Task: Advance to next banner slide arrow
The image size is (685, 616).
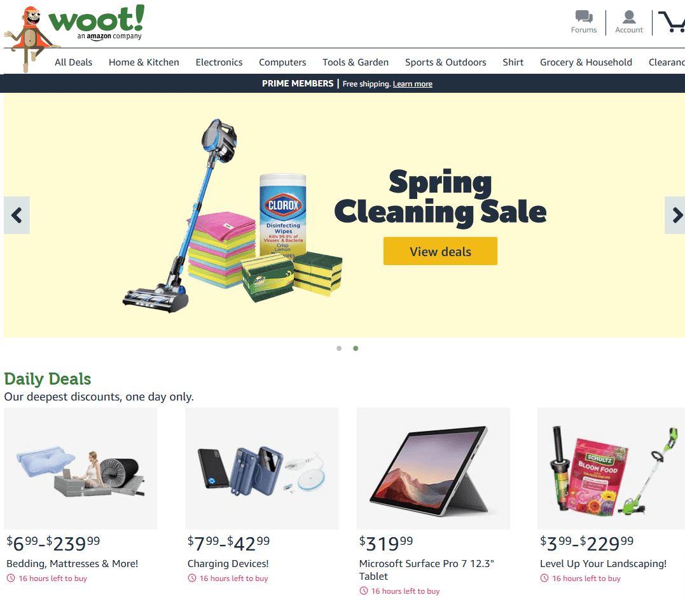Action: click(675, 216)
